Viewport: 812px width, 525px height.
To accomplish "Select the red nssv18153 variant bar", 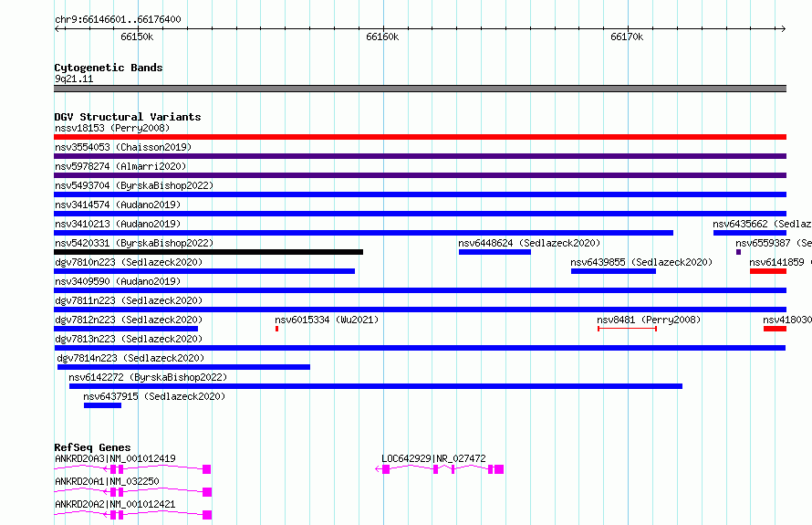I will (420, 137).
